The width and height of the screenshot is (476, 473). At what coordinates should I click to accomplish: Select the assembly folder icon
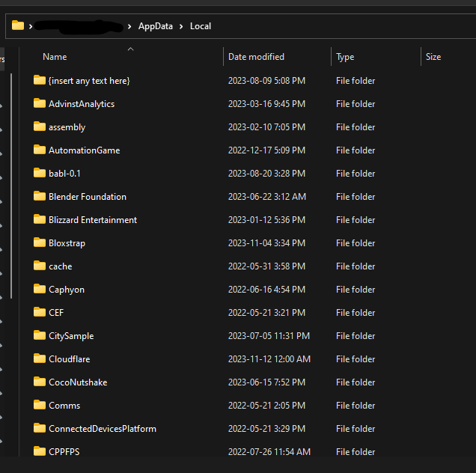click(40, 126)
